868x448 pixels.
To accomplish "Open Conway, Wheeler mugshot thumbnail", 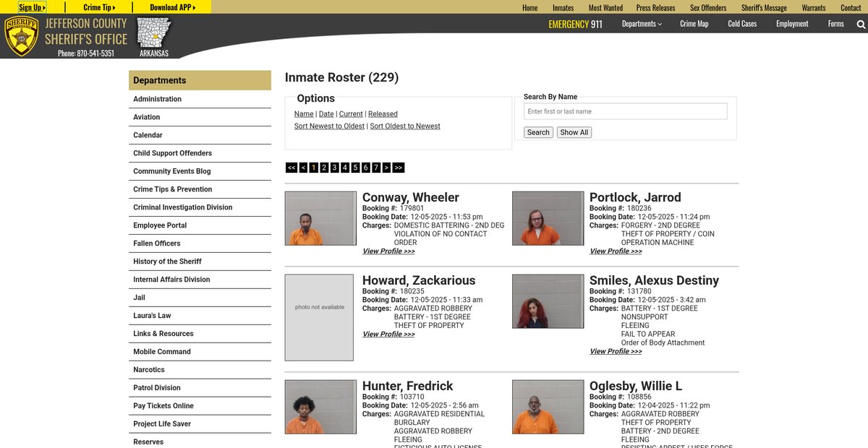I will [320, 218].
